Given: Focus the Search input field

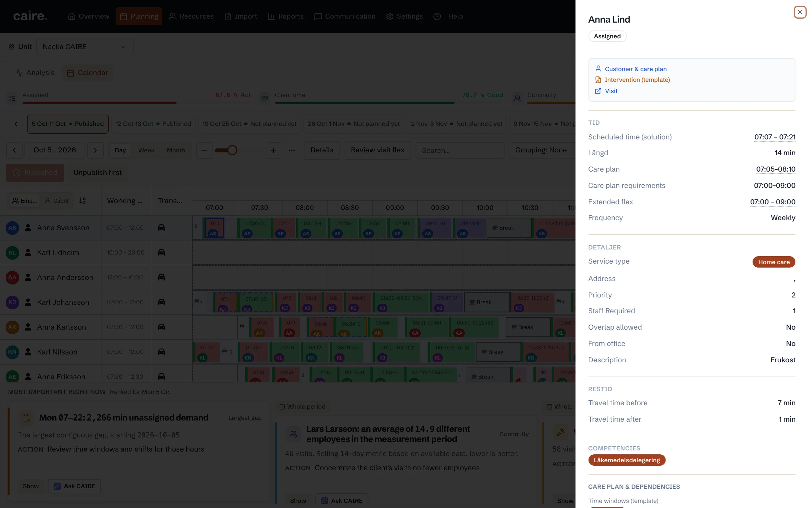Looking at the screenshot, I should click(460, 150).
